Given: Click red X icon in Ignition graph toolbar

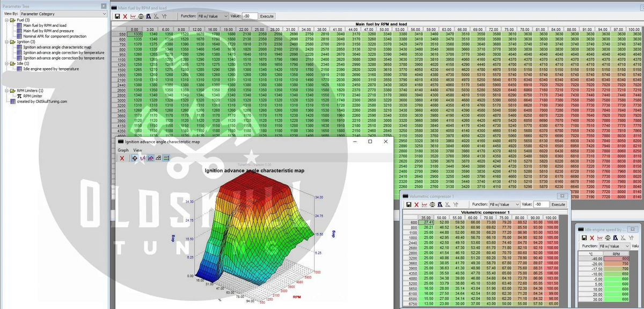Looking at the screenshot, I should click(122, 158).
